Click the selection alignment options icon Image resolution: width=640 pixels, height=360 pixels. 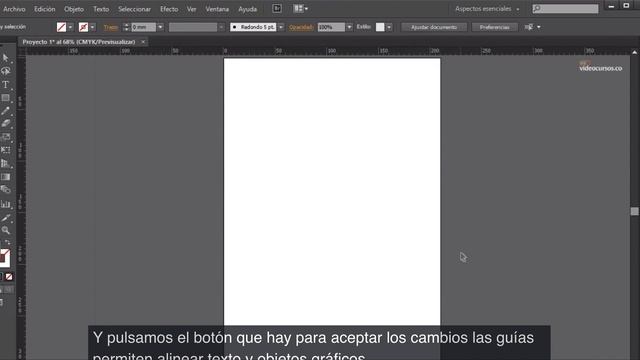pyautogui.click(x=529, y=27)
